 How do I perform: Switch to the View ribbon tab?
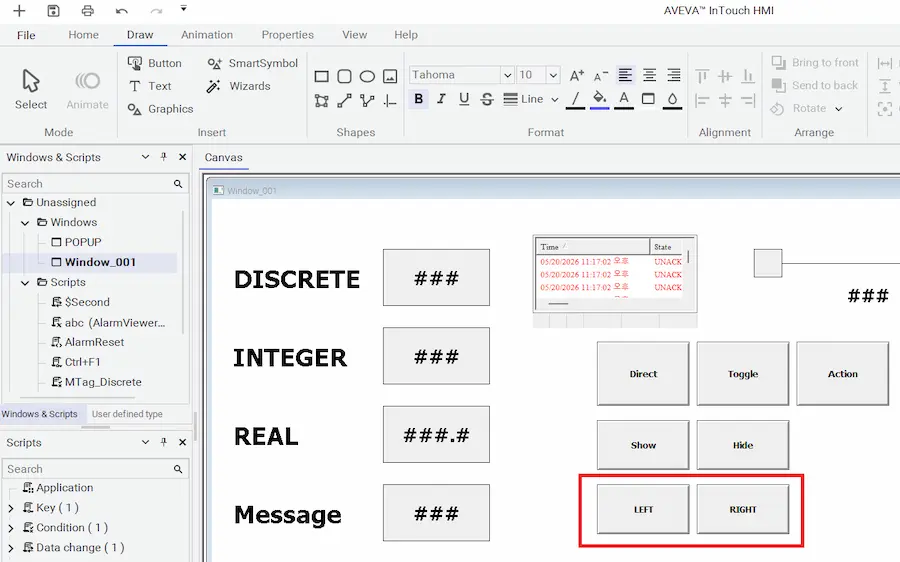tap(354, 34)
